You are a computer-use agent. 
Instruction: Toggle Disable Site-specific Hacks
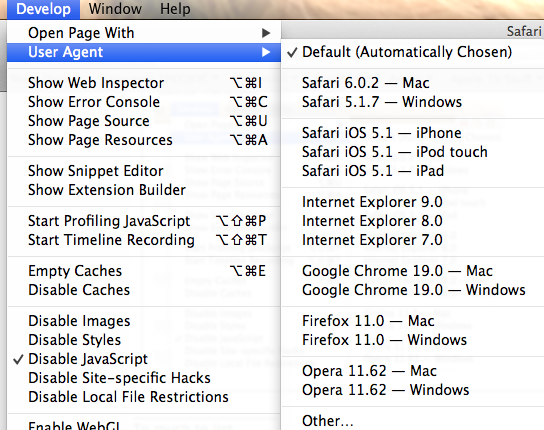(144, 378)
